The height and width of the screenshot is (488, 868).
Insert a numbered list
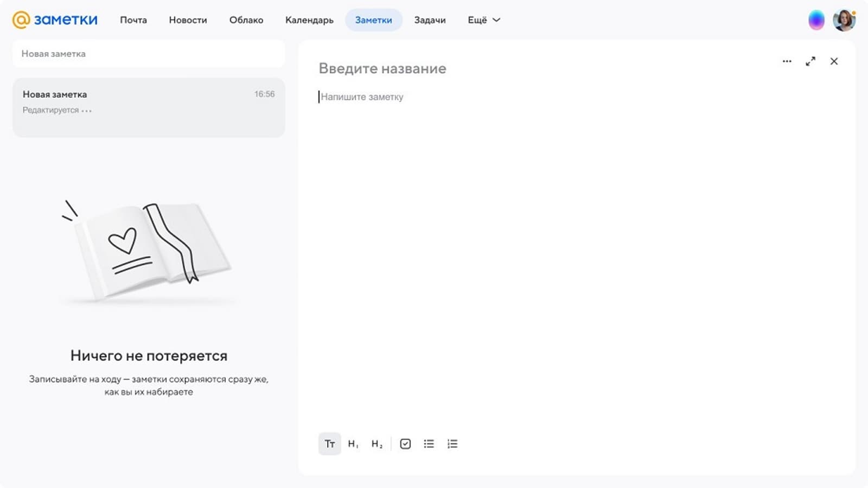(x=452, y=444)
